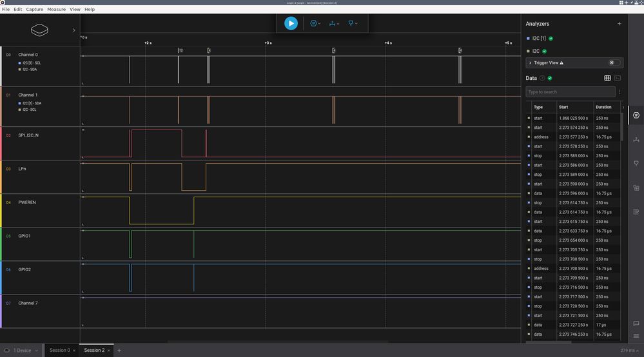Open the Analyzers sidebar panel icon

(636, 115)
